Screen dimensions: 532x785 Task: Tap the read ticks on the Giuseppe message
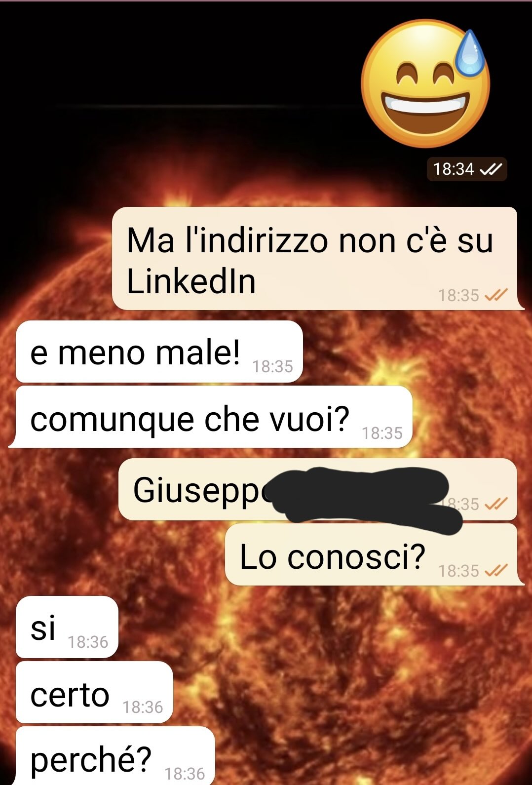click(496, 504)
